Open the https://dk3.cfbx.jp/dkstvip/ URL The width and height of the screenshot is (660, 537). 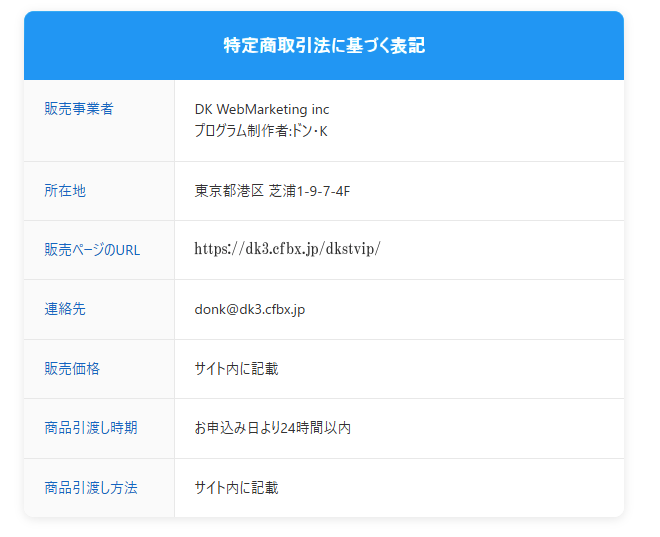pos(287,249)
